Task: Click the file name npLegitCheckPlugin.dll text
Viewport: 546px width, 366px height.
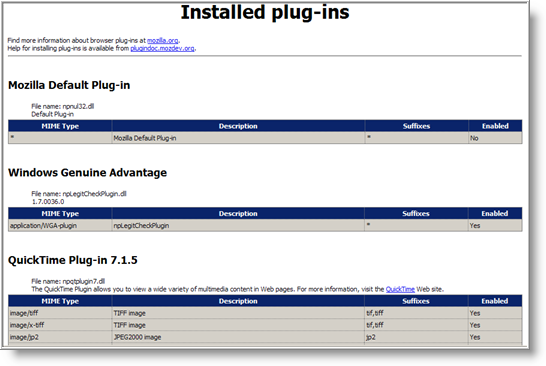Action: point(79,194)
